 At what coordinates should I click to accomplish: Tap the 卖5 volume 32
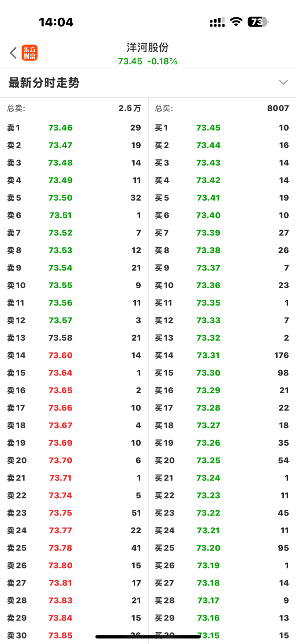(x=136, y=198)
